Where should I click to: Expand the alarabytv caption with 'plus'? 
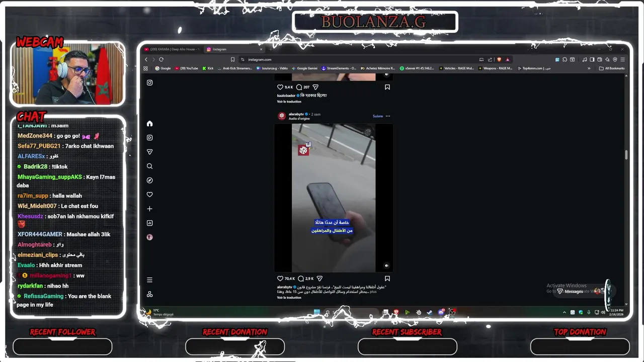pos(373,292)
